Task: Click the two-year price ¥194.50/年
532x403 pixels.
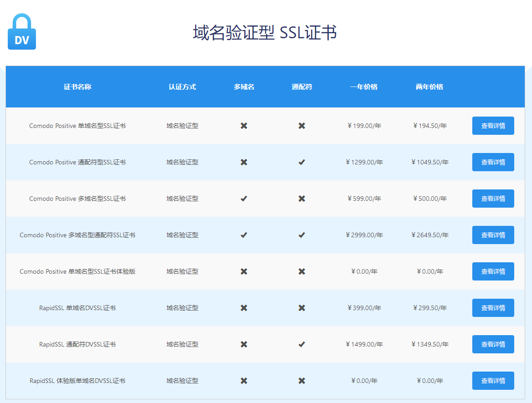Action: 430,126
